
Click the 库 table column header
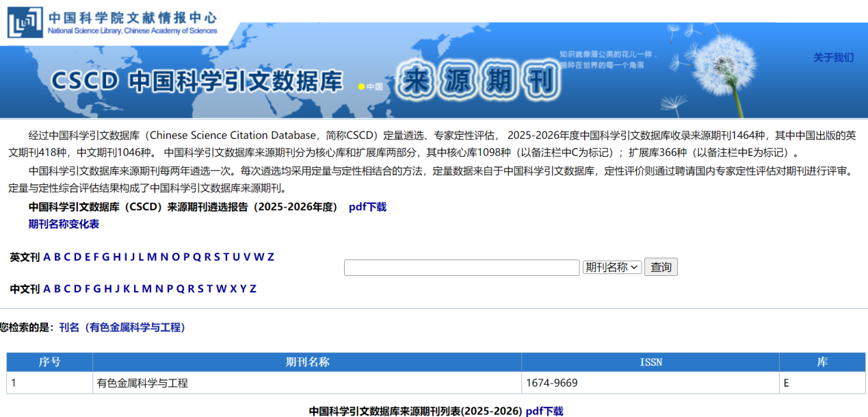[822, 362]
